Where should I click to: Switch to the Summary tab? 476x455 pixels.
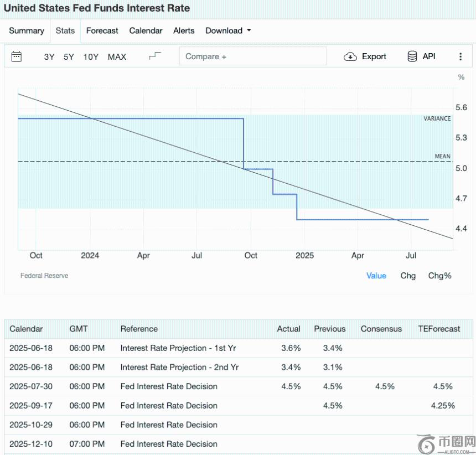pyautogui.click(x=27, y=31)
